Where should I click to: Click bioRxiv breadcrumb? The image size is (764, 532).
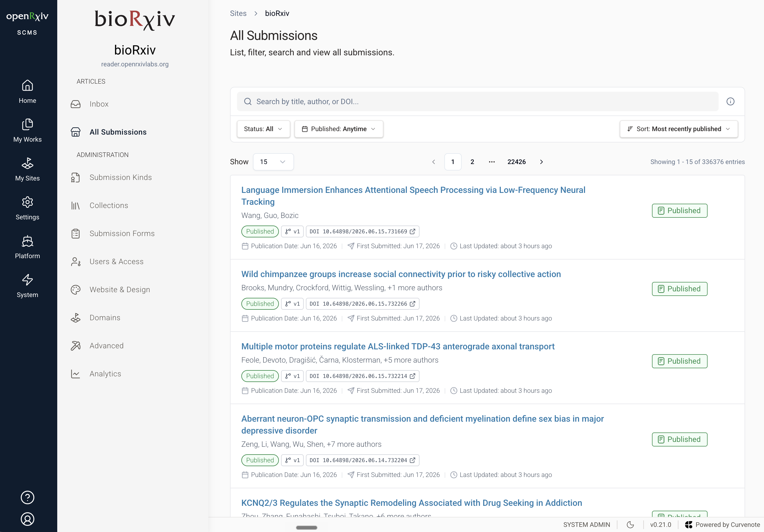[x=277, y=13]
